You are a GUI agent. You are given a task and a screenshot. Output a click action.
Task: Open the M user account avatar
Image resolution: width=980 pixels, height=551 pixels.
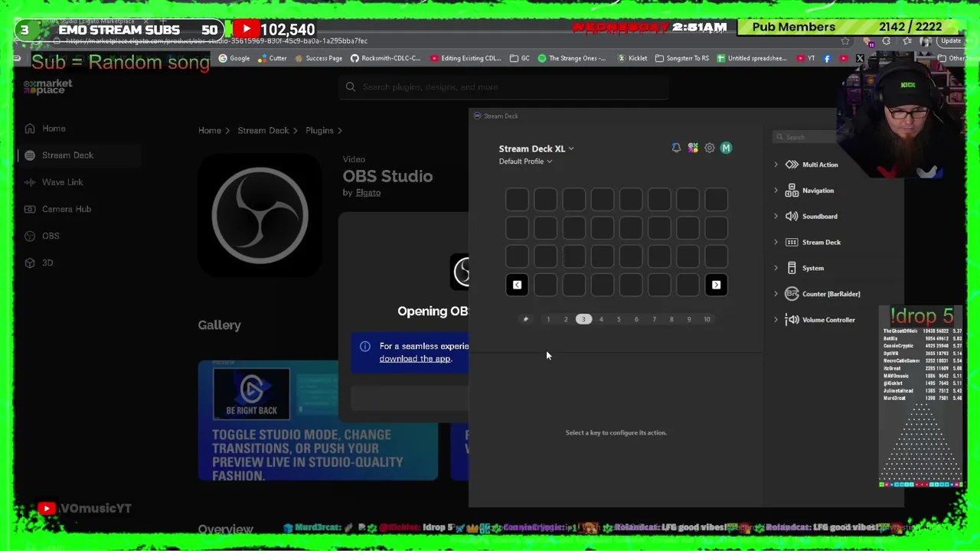(x=726, y=148)
